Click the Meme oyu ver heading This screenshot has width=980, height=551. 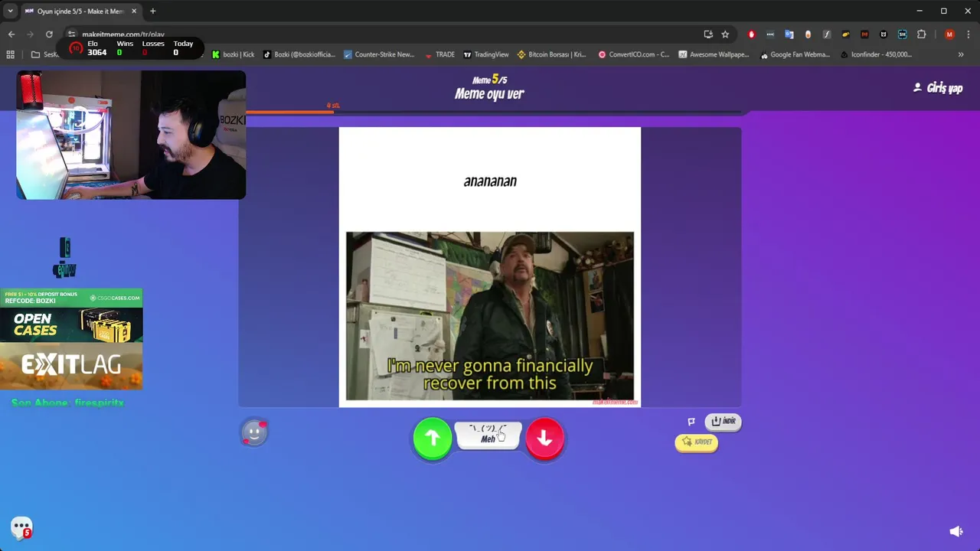pyautogui.click(x=489, y=93)
